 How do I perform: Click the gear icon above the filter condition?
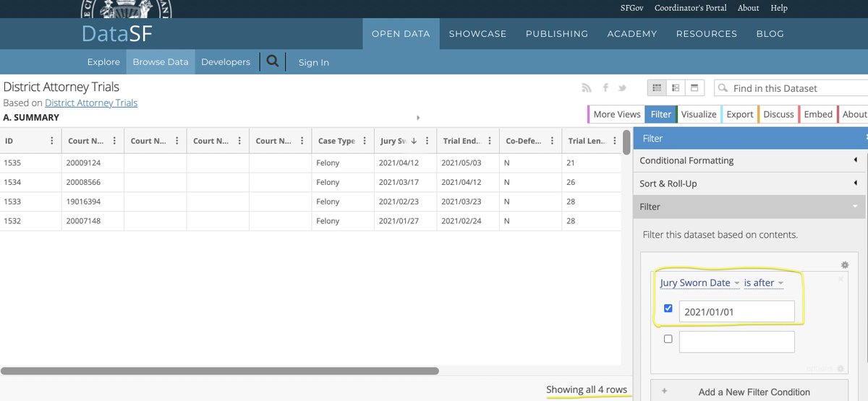(844, 265)
